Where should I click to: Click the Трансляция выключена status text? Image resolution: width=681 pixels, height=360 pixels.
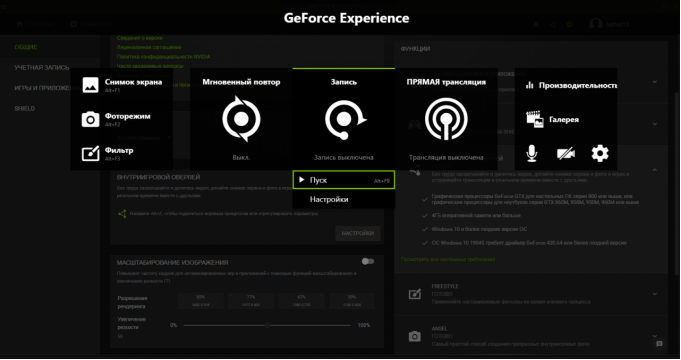446,158
